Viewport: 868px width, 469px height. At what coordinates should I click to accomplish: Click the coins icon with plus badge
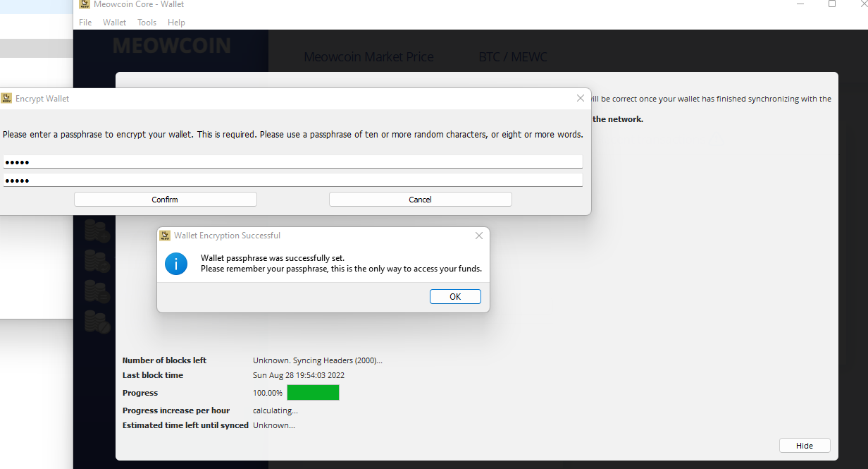click(97, 231)
